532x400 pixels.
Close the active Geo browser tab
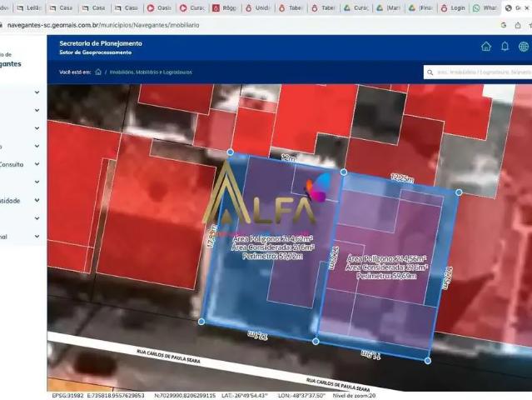point(527,7)
